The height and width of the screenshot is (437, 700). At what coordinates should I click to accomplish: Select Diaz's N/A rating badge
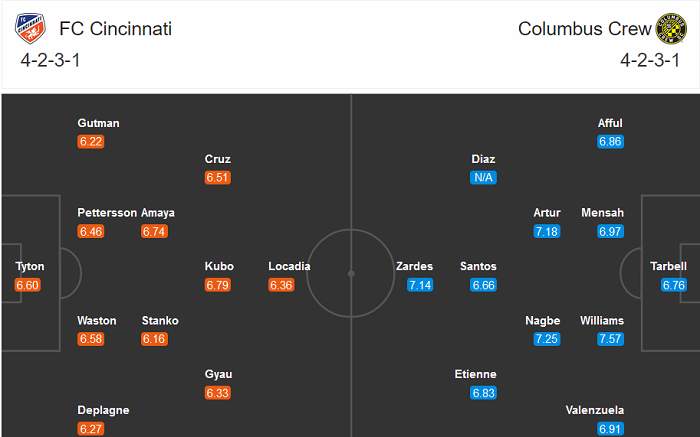tap(484, 178)
